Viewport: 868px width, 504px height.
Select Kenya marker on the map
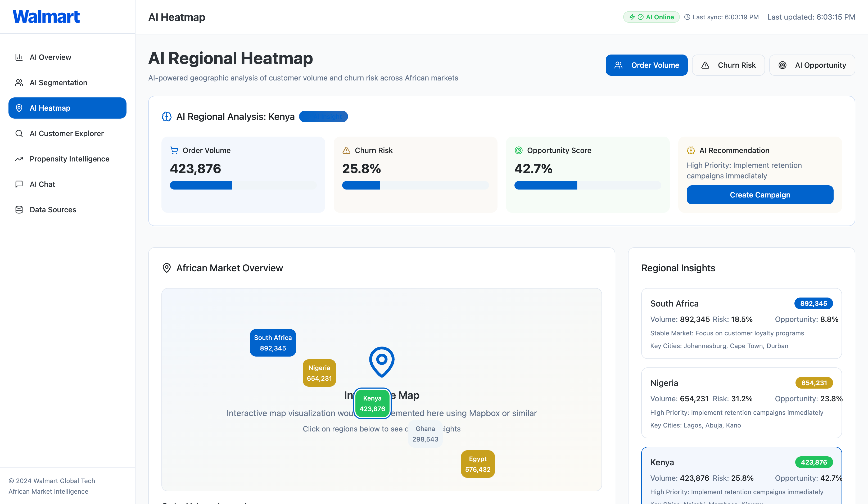(x=372, y=403)
